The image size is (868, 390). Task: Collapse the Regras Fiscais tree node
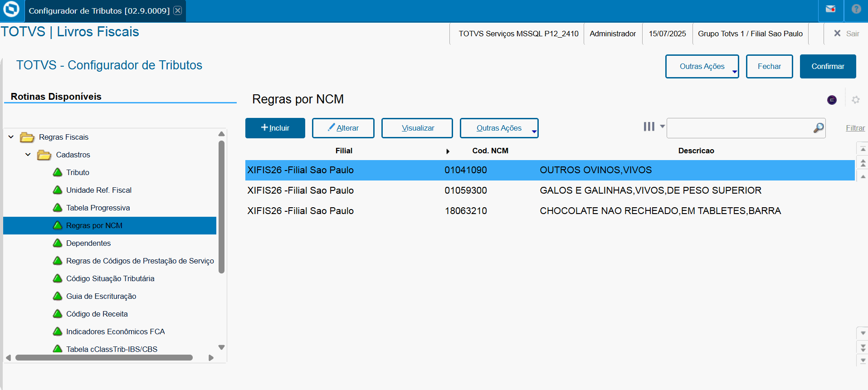(x=11, y=137)
